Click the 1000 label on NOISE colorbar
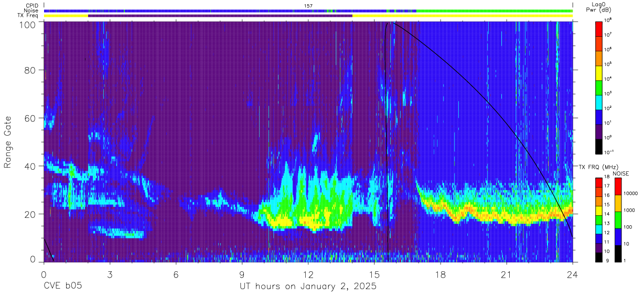The image size is (644, 297). pos(630,211)
